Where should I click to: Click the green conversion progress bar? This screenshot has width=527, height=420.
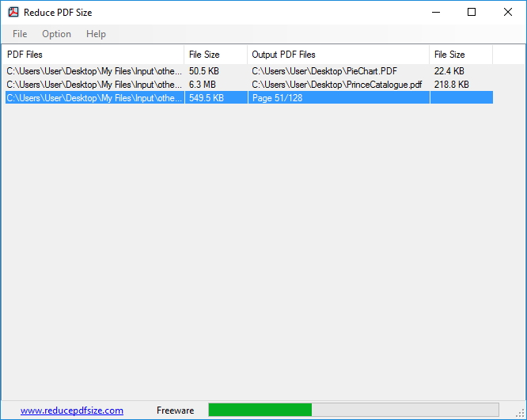pos(354,410)
